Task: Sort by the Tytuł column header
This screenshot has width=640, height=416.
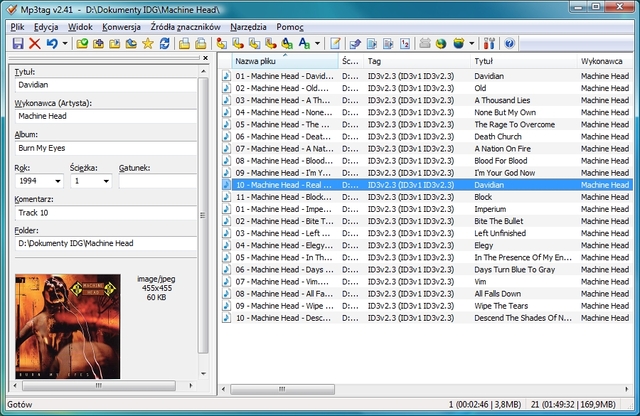Action: tap(524, 61)
